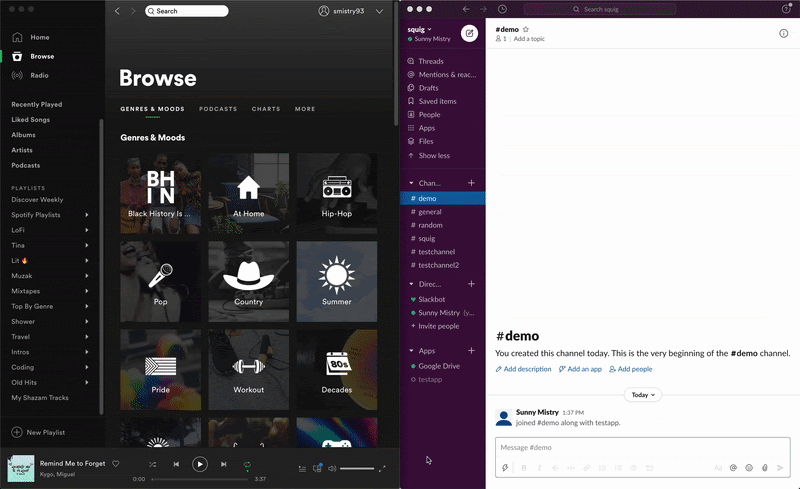Enter Spotify full screen mode
800x489 pixels.
point(382,469)
